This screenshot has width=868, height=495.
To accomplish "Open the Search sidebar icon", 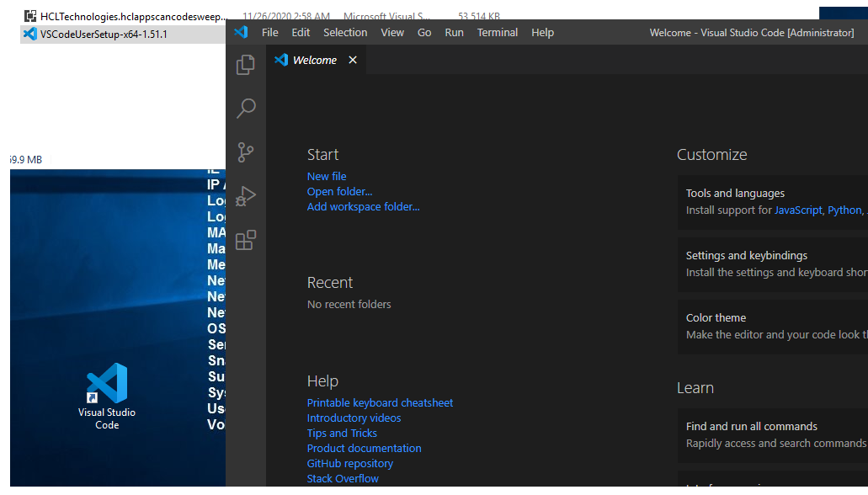I will (x=245, y=108).
